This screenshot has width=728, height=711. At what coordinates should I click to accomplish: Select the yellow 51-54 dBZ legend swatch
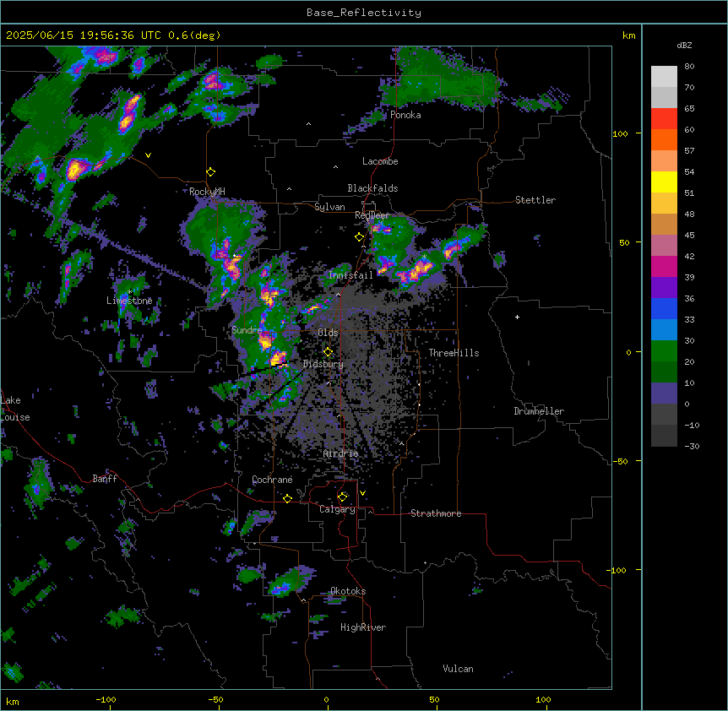664,182
